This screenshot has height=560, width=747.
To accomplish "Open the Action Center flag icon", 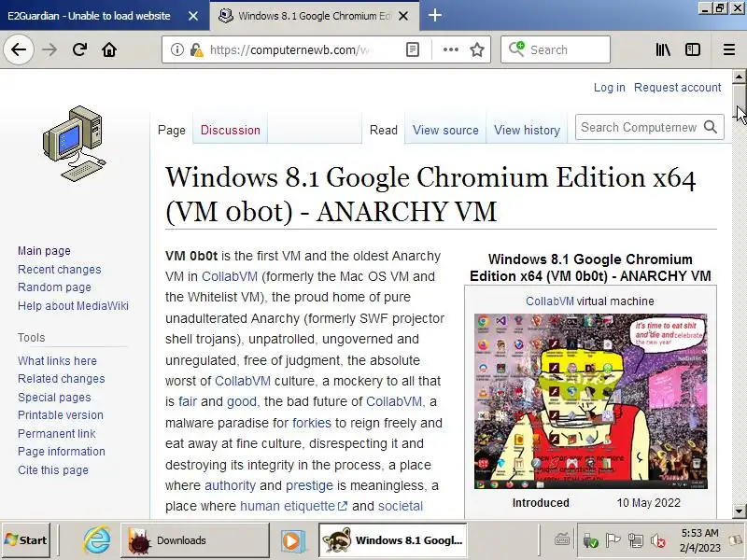I will (x=613, y=541).
